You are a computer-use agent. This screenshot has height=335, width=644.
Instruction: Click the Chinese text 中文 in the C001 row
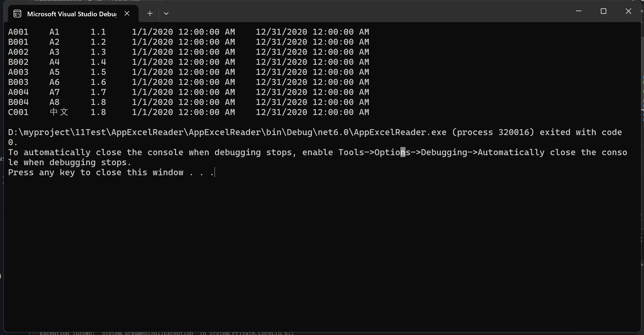[x=59, y=112]
